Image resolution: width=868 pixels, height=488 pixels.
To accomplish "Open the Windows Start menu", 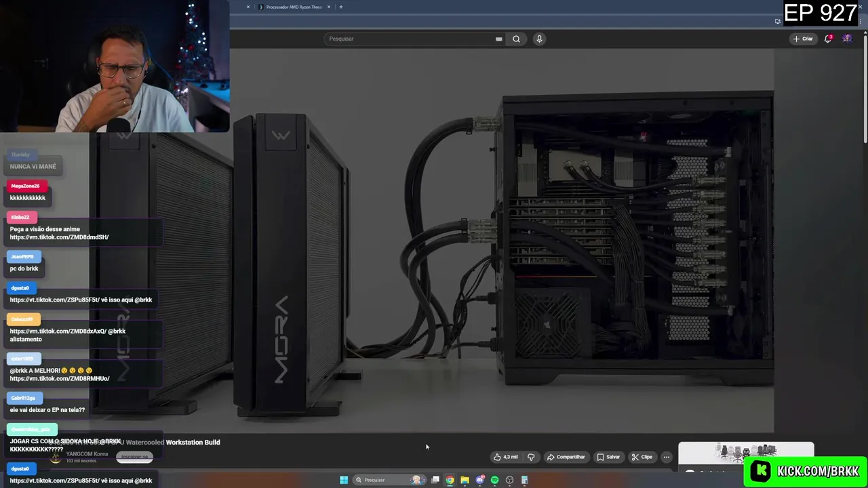I will click(344, 480).
